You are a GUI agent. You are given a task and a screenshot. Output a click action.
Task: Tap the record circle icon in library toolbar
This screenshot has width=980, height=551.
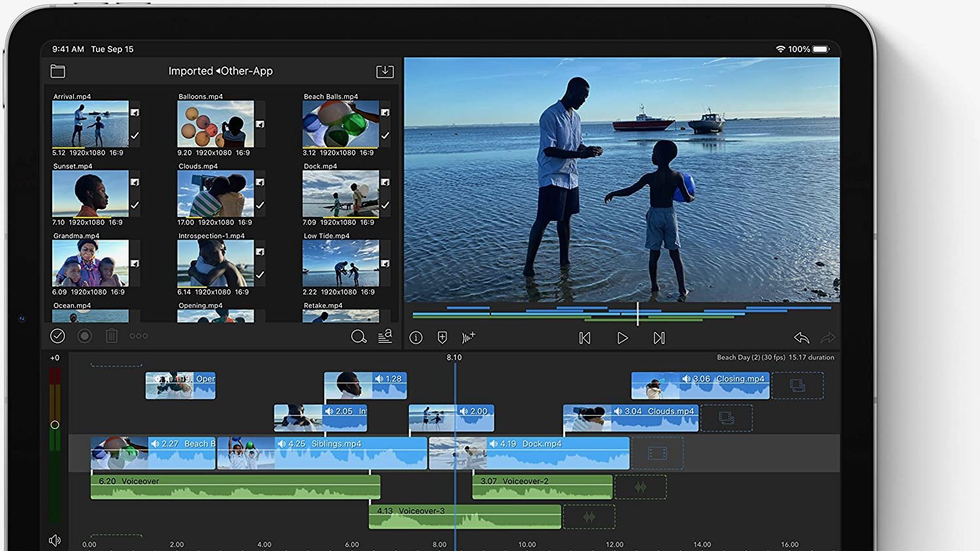click(84, 336)
